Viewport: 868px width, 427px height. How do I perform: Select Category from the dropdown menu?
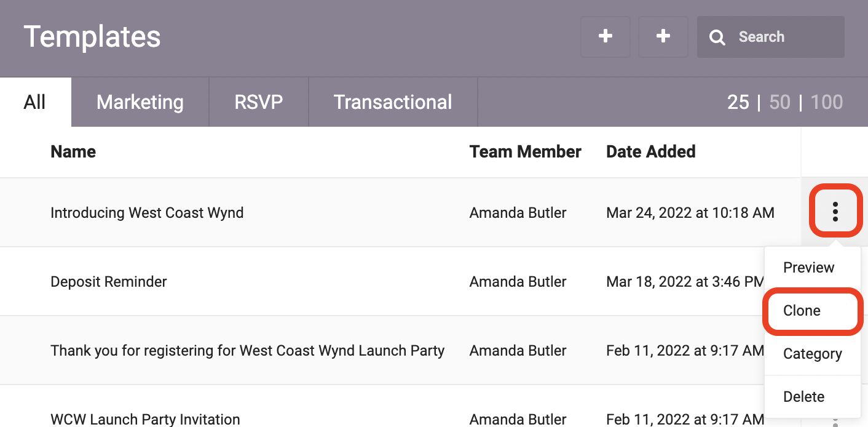click(813, 354)
